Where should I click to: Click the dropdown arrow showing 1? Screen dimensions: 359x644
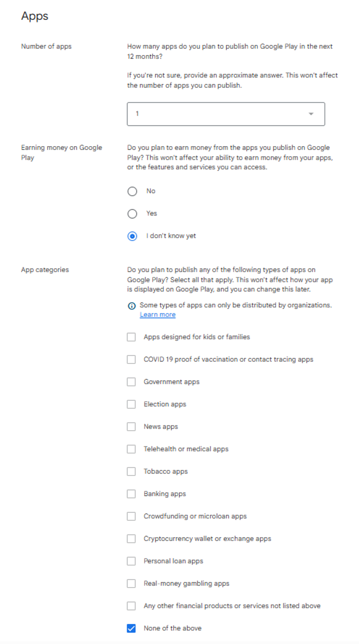click(x=311, y=114)
